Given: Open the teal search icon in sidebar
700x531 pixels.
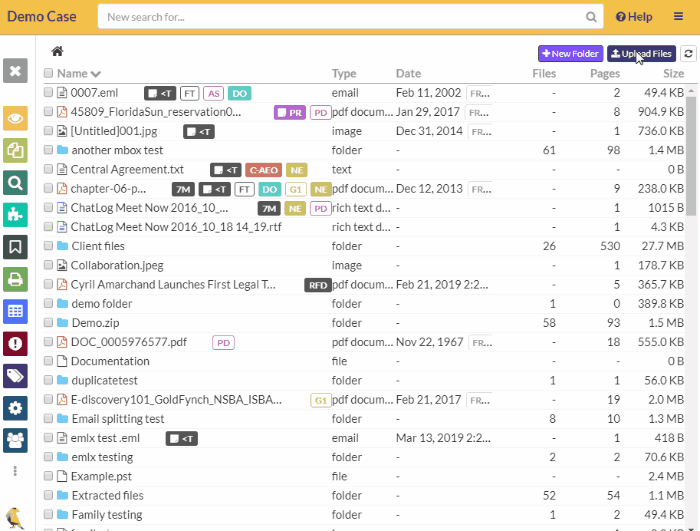Looking at the screenshot, I should click(x=15, y=182).
